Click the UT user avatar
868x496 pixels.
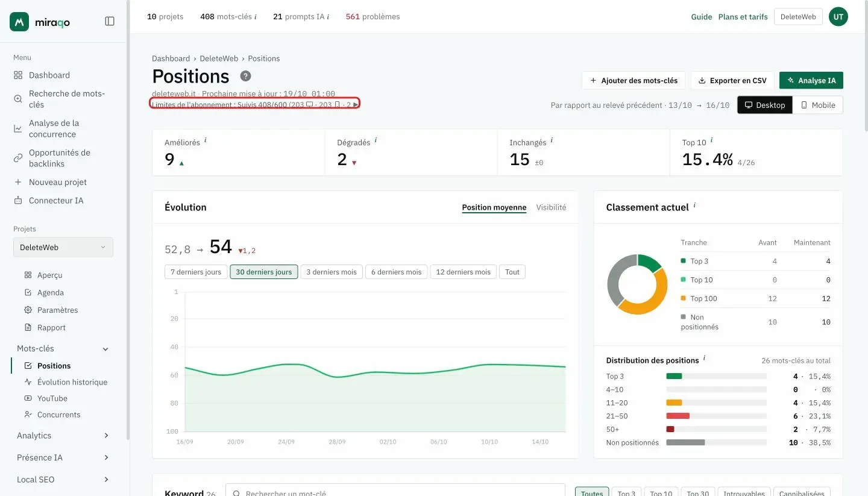coord(838,17)
